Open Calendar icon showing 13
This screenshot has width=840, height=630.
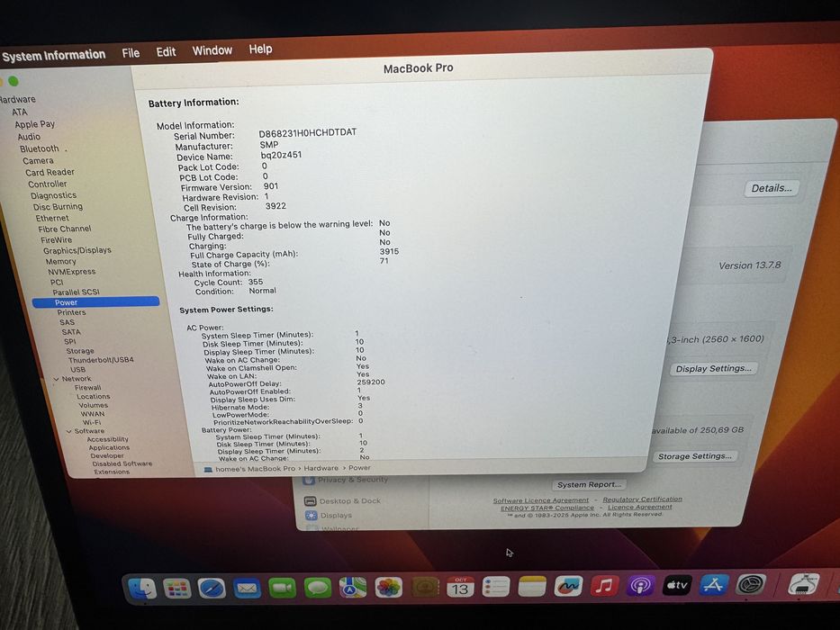[x=460, y=587]
